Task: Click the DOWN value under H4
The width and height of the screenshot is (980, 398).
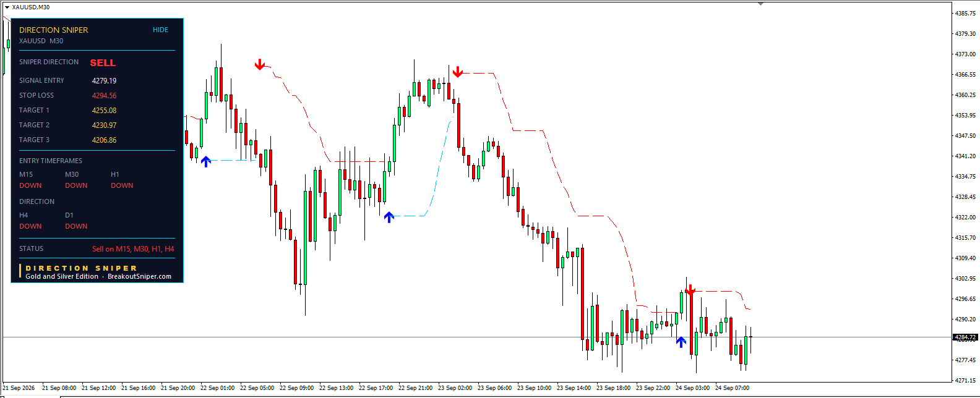Action: point(30,226)
